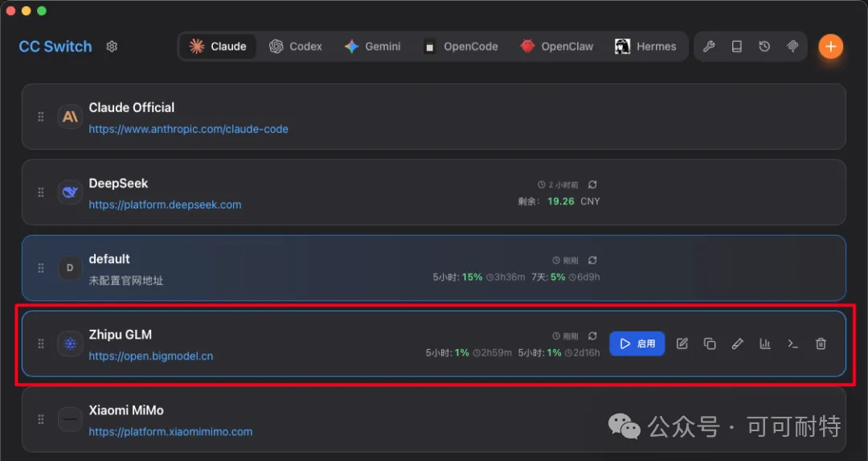Click the drag handle of Claude Official
Image resolution: width=868 pixels, height=461 pixels.
pyautogui.click(x=41, y=117)
